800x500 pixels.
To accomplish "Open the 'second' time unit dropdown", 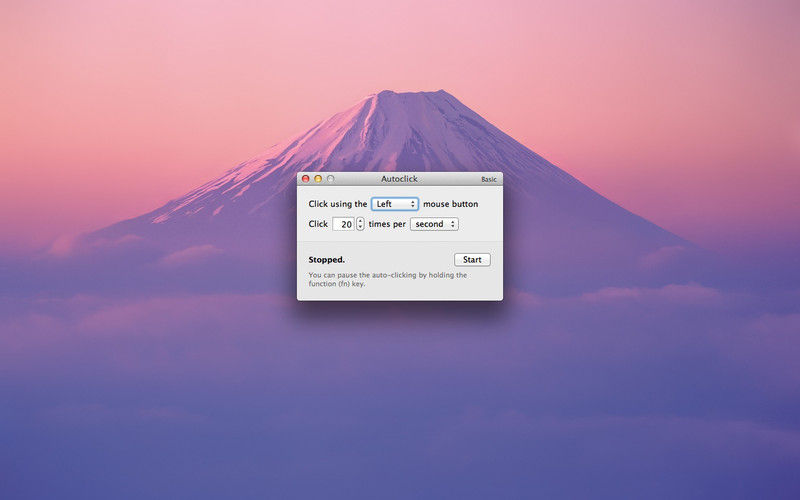I will point(434,224).
